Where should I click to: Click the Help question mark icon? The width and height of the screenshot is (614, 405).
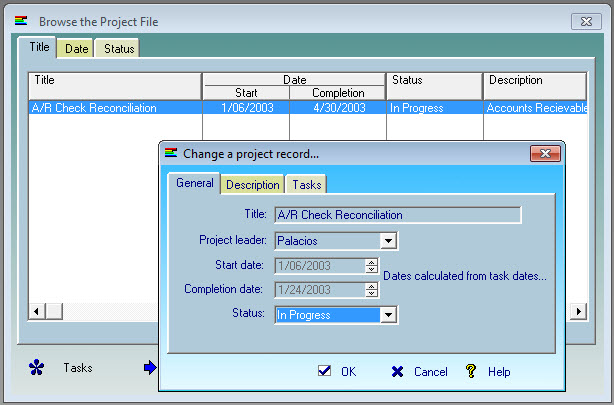click(x=471, y=371)
